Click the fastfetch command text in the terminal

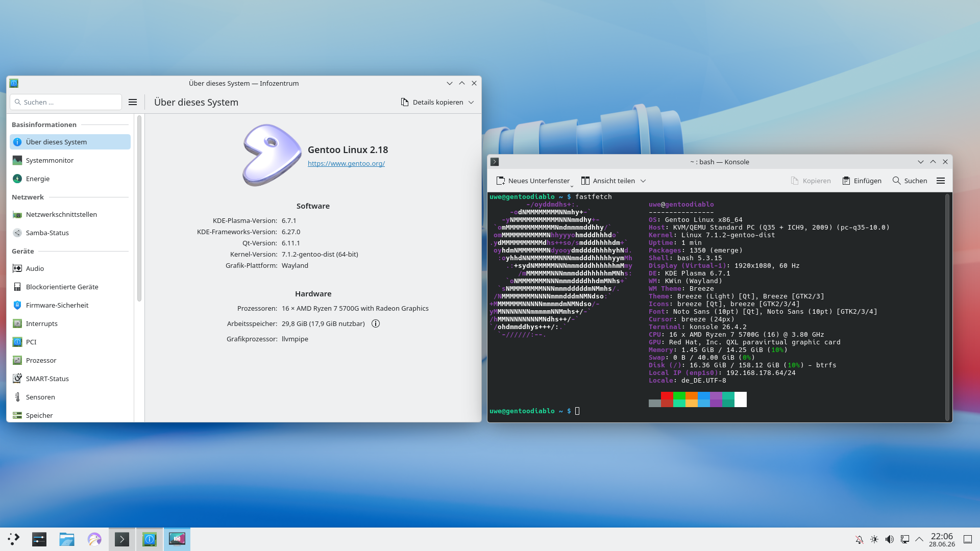tap(593, 196)
